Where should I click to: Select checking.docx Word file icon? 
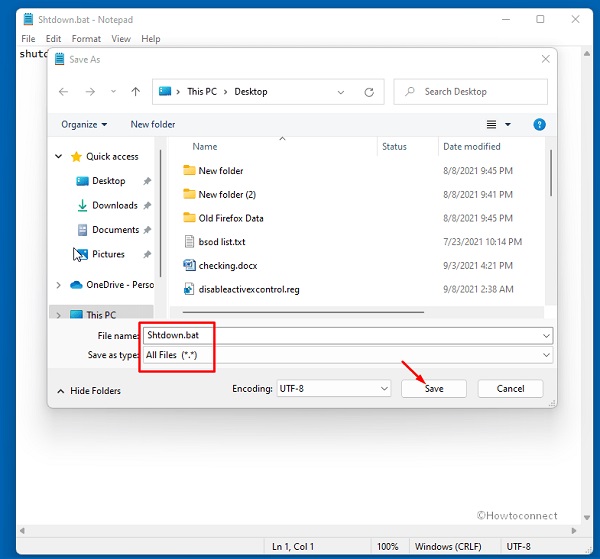click(189, 265)
